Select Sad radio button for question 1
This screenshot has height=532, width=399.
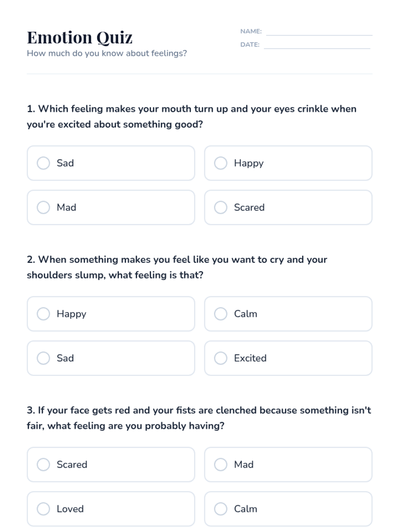43,163
